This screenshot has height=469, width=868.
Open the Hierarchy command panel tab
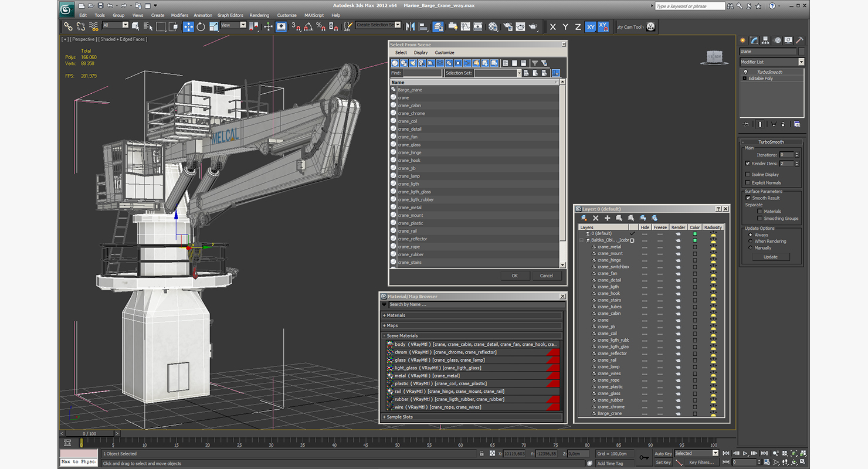(766, 40)
